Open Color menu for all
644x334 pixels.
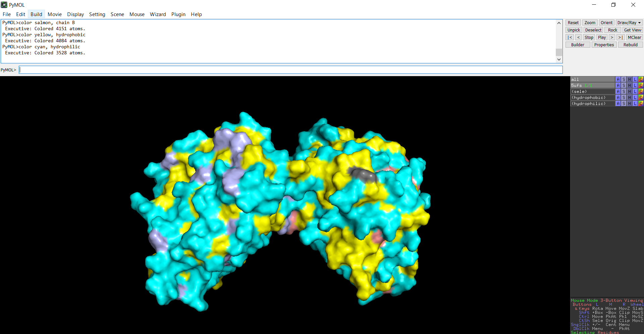coord(641,79)
